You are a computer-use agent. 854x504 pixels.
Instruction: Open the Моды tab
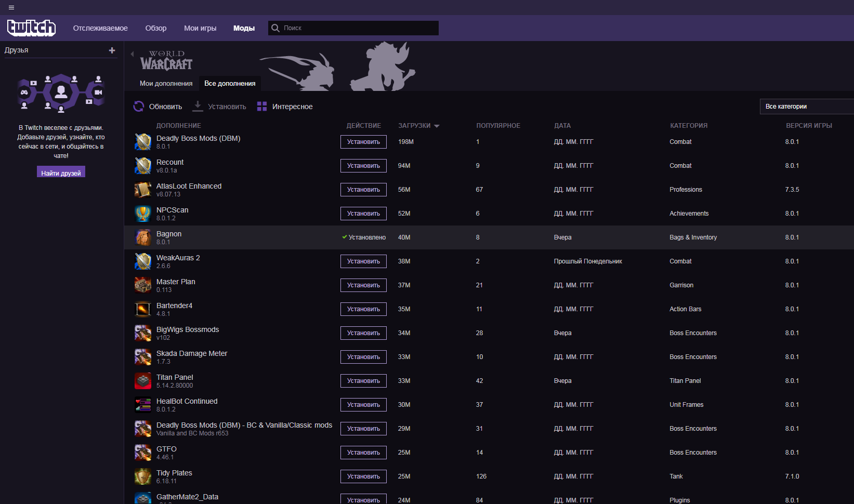244,28
